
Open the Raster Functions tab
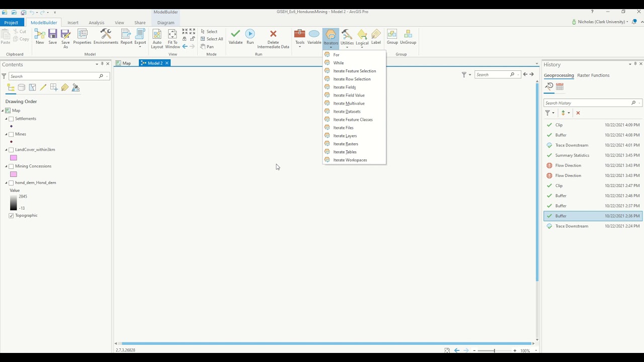coord(593,75)
